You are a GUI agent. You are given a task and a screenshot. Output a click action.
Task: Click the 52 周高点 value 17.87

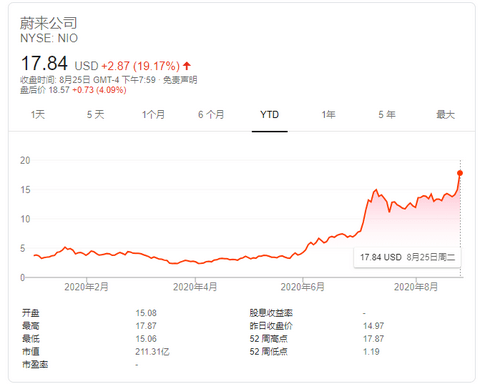[x=373, y=339]
